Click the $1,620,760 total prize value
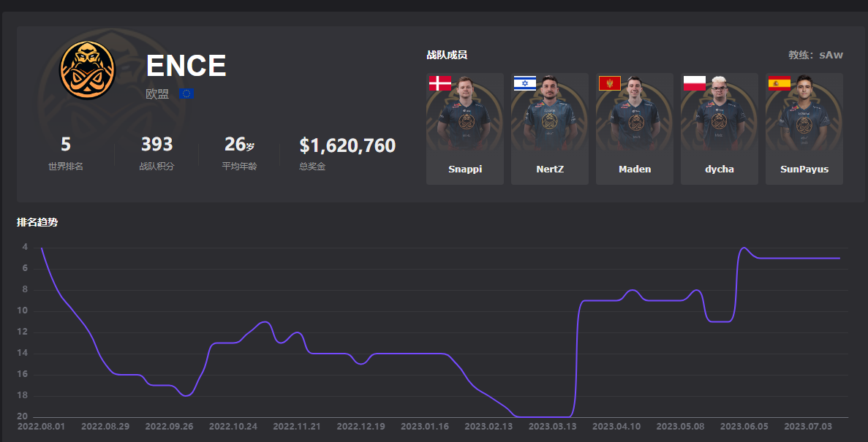 pyautogui.click(x=347, y=145)
